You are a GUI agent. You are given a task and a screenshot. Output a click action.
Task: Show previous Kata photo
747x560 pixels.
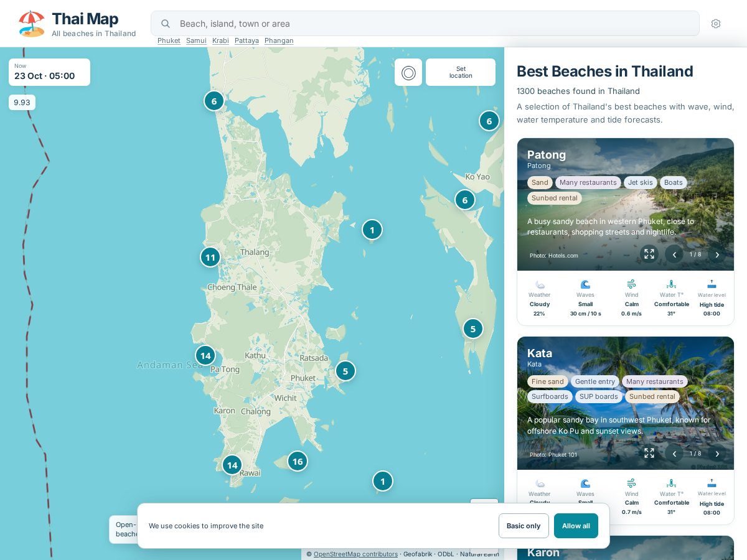click(x=674, y=453)
